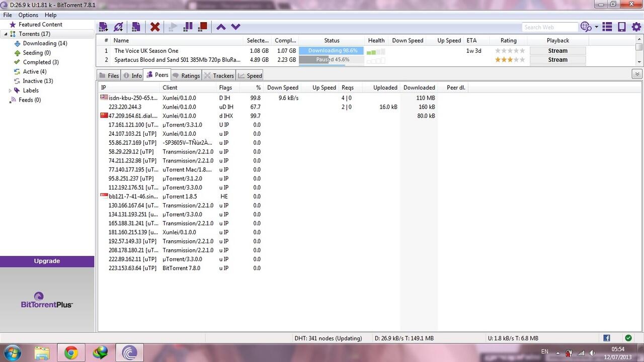This screenshot has width=644, height=362.
Task: Switch to the Info tab
Action: coord(132,75)
